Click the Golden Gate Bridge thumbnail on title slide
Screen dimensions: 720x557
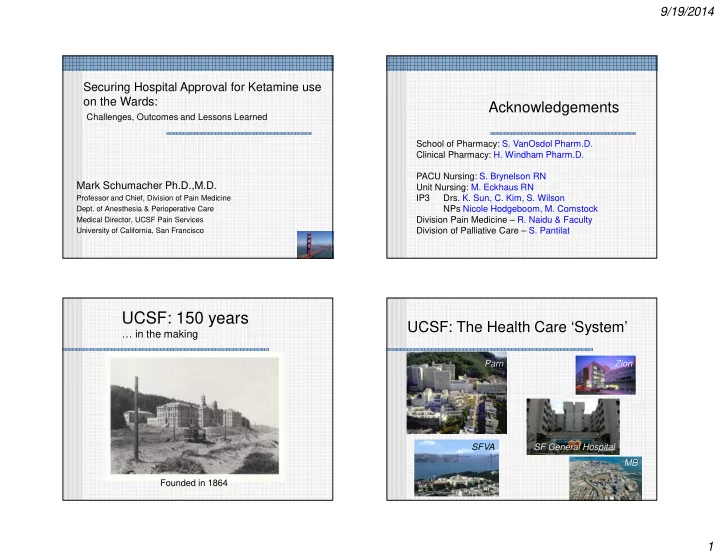click(315, 245)
